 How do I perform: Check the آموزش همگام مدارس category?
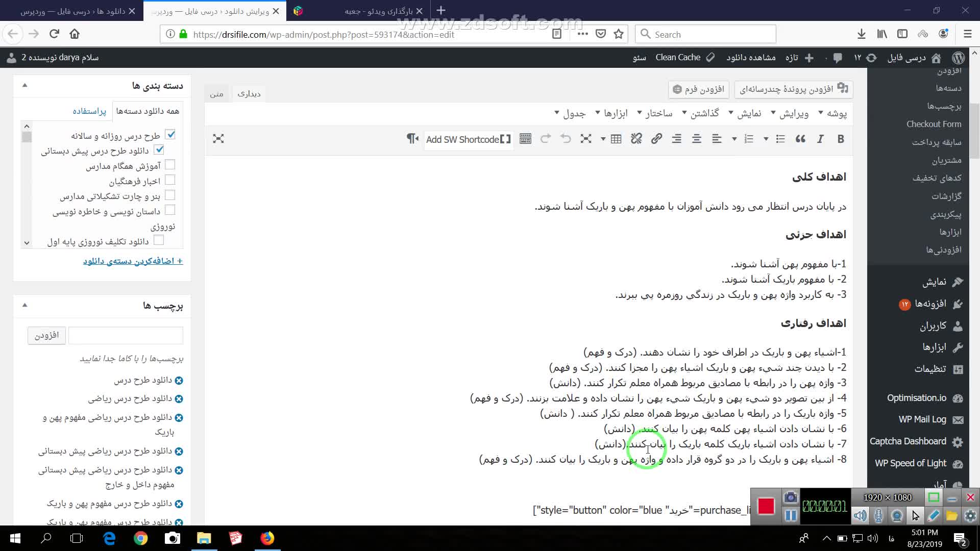[170, 165]
